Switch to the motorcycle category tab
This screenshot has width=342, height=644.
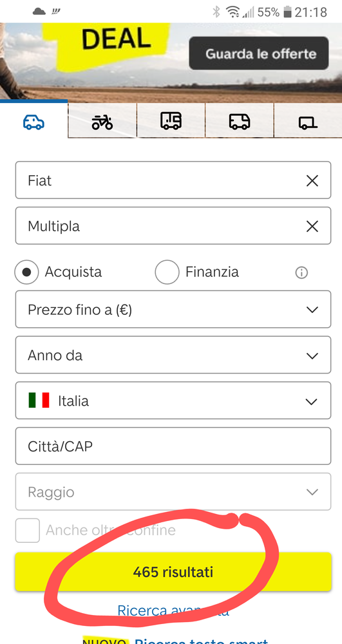[x=102, y=122]
